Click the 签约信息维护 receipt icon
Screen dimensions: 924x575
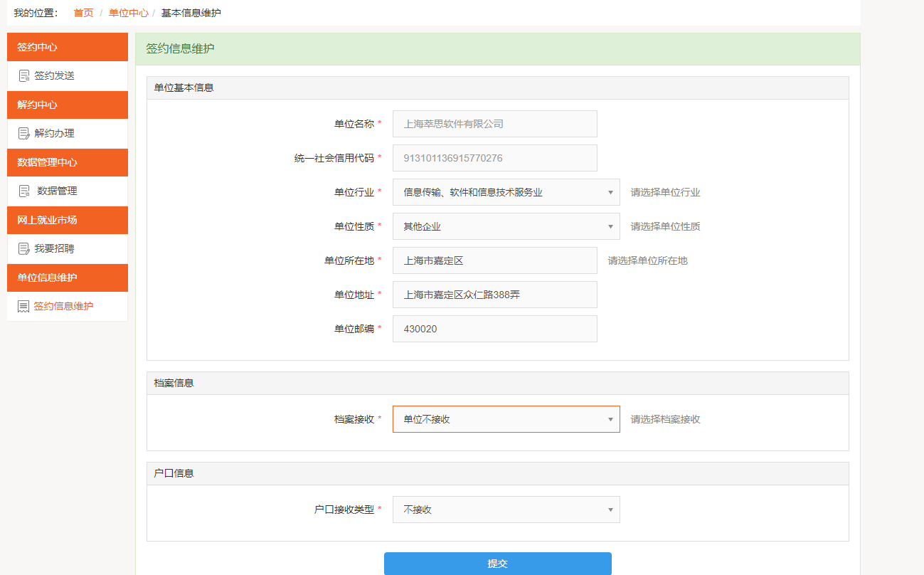(x=23, y=306)
